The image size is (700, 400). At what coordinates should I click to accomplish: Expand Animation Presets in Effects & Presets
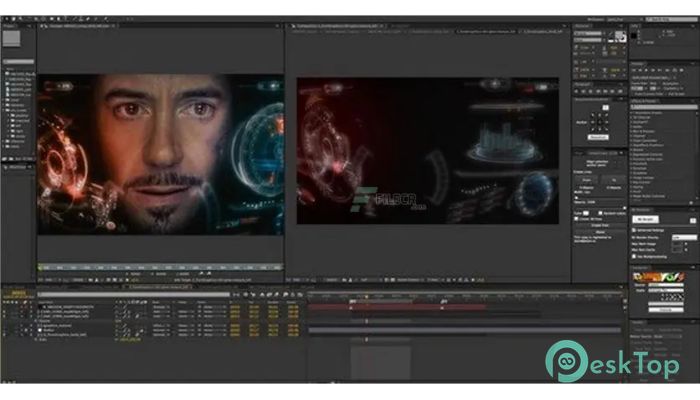pos(631,113)
